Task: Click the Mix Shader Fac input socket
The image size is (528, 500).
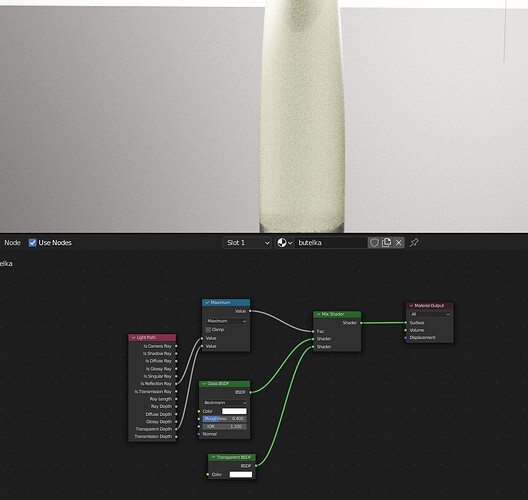Action: 314,331
